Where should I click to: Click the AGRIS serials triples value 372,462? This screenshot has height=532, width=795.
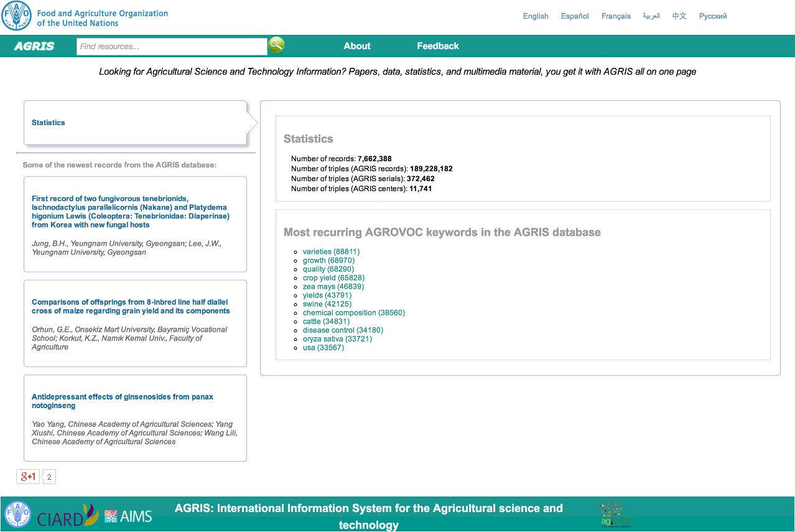[x=421, y=179]
